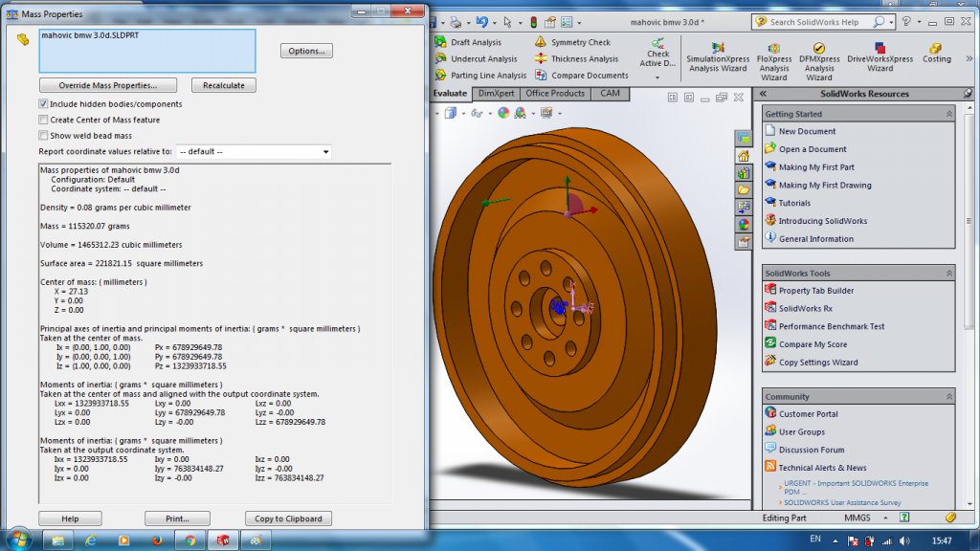Collapse the Getting Started section
The height and width of the screenshot is (551, 980).
948,114
